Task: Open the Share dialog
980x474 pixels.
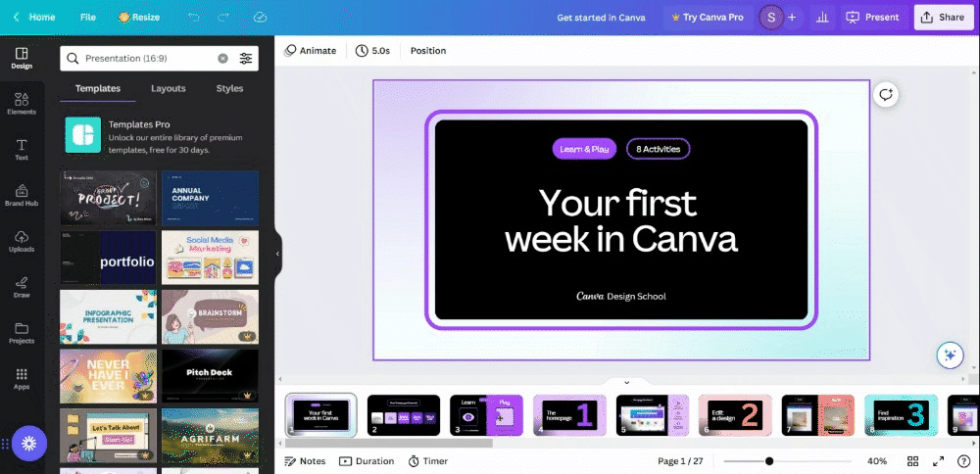Action: click(x=944, y=18)
